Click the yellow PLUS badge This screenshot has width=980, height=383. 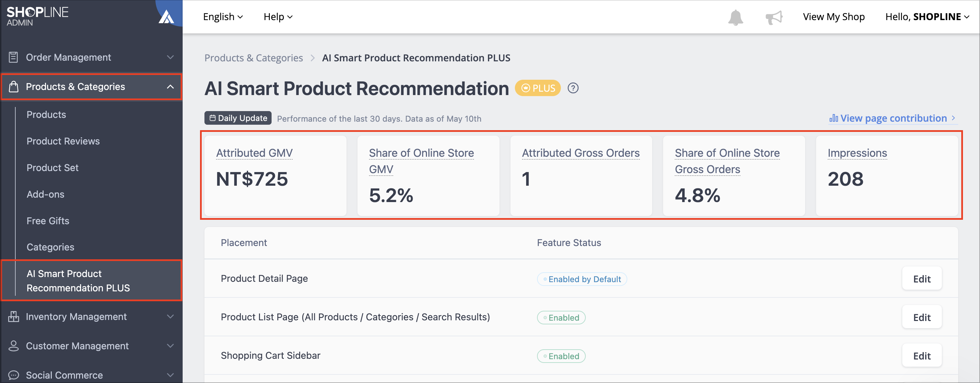coord(538,88)
